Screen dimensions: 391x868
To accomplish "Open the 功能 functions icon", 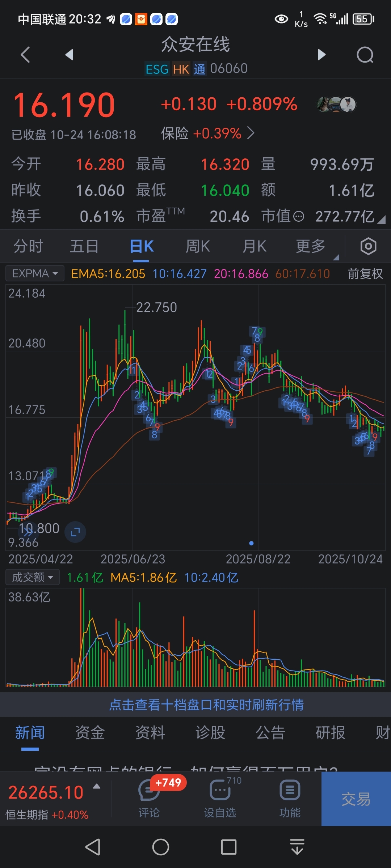I will click(290, 799).
